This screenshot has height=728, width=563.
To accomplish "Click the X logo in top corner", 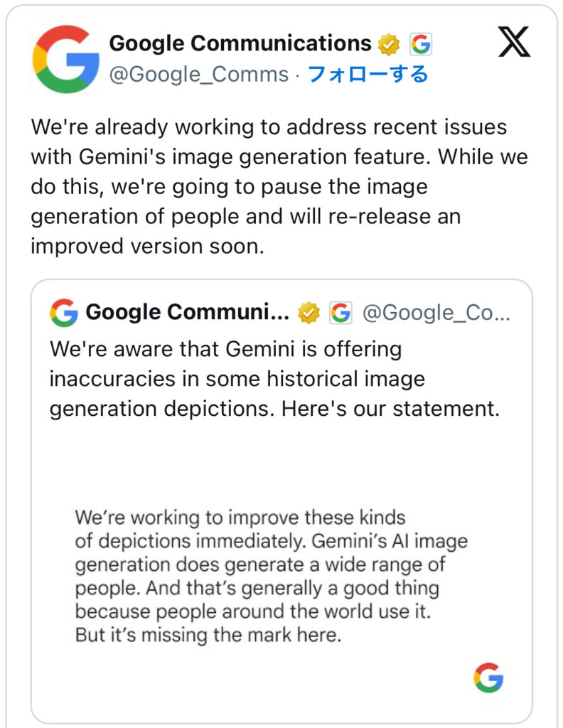I will coord(514,44).
